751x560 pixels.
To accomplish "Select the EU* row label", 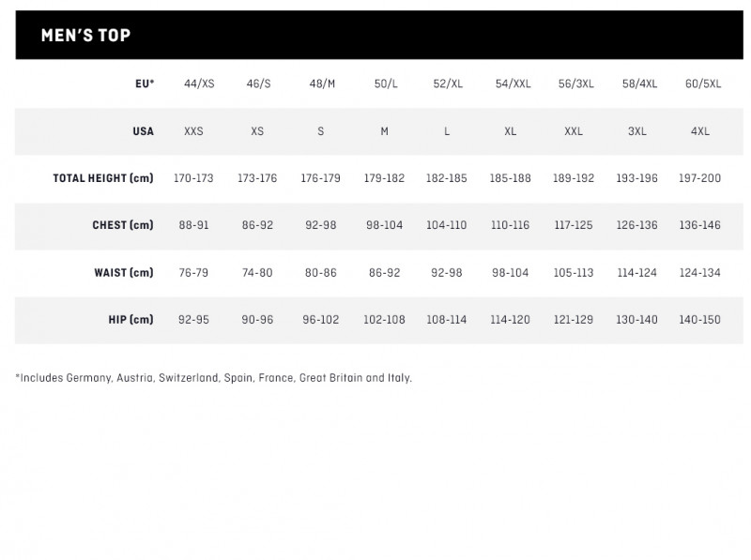I will [145, 83].
